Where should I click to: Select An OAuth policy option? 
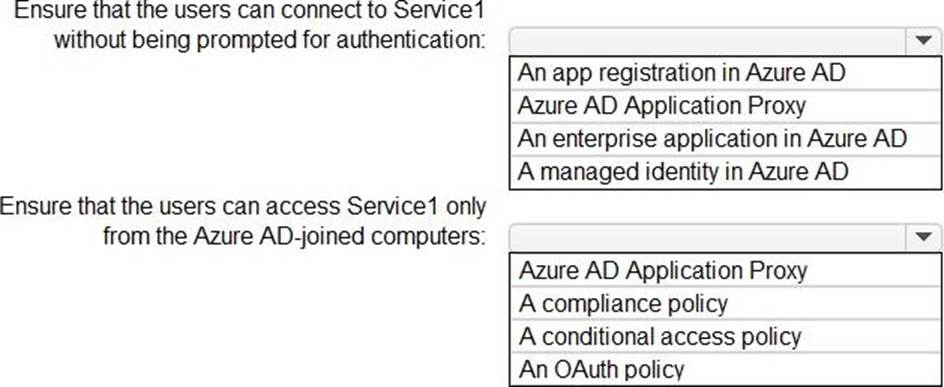point(725,368)
